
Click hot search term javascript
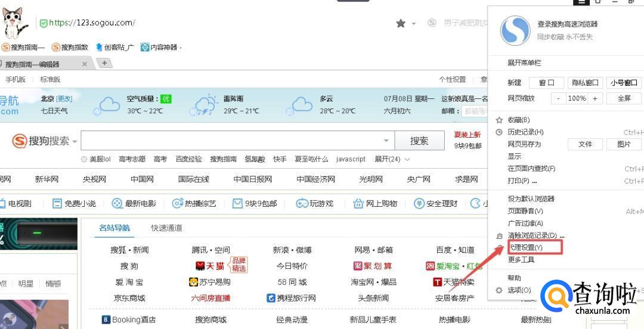[351, 159]
